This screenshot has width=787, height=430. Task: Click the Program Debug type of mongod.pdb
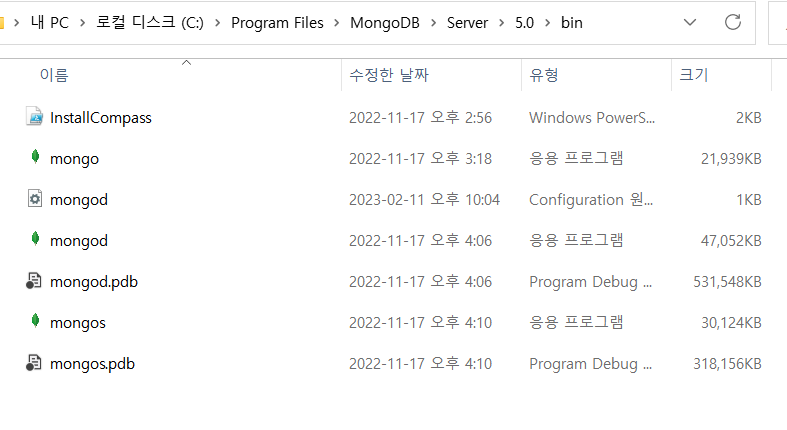590,282
